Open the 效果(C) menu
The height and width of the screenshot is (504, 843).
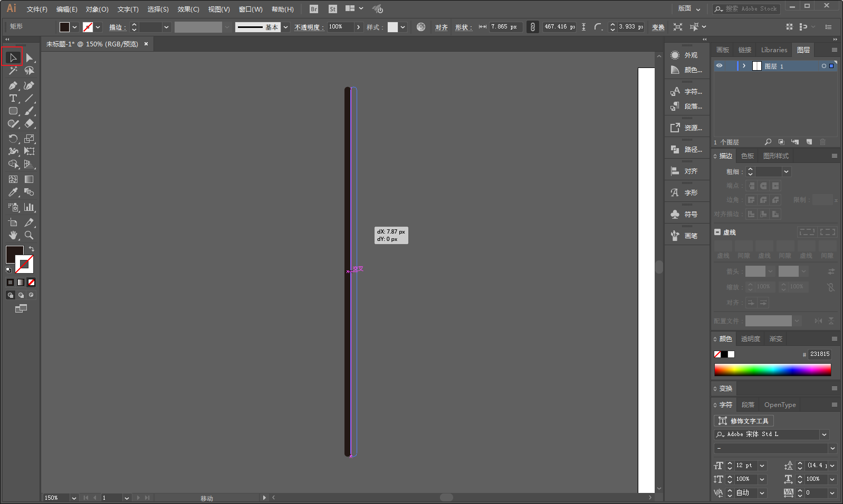point(188,9)
